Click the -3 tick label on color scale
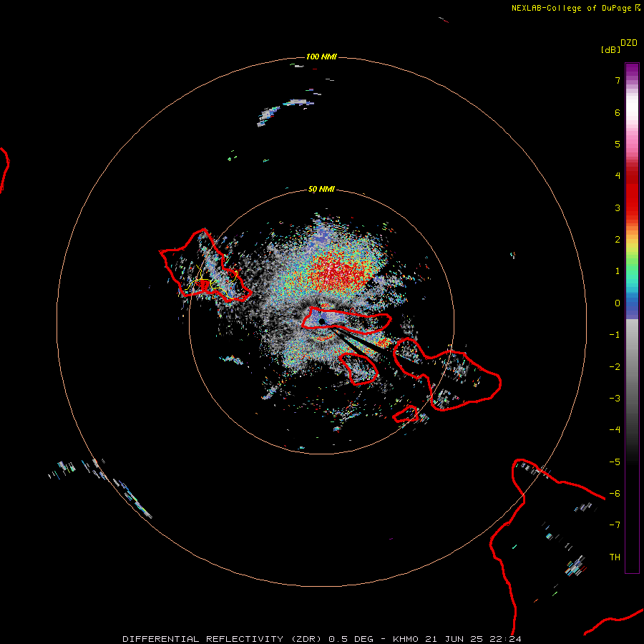This screenshot has width=644, height=644. 615,399
